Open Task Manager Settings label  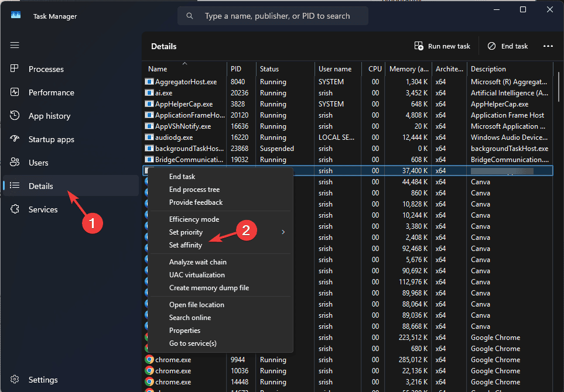point(43,380)
